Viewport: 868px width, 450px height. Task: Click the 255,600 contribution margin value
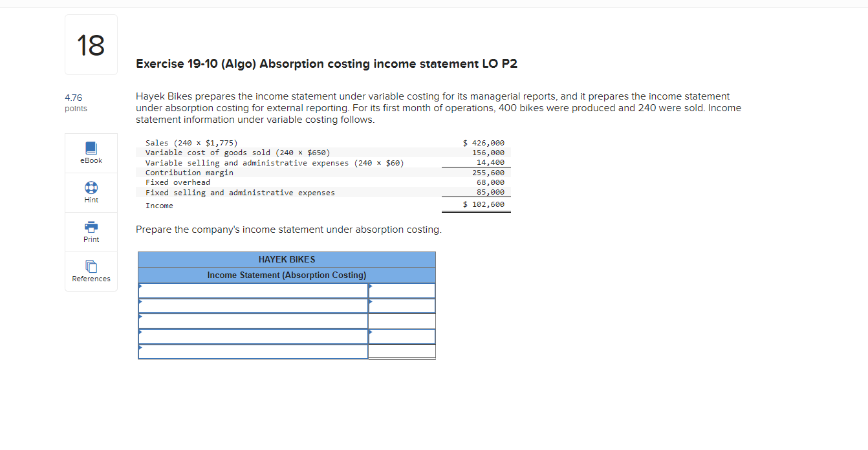[x=488, y=173]
